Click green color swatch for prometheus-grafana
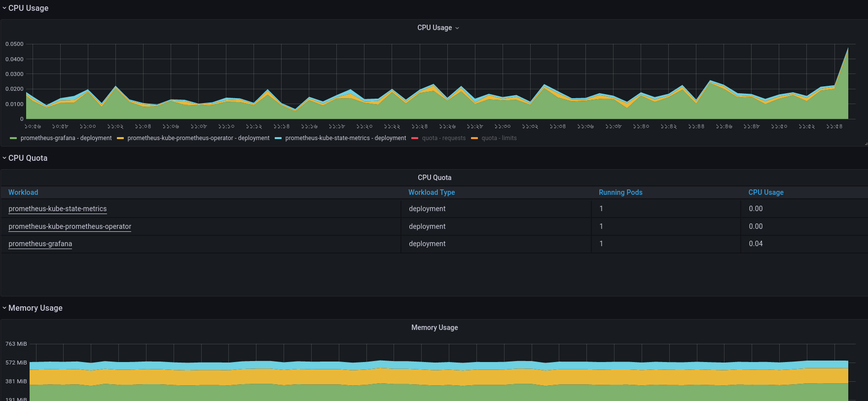 point(13,138)
